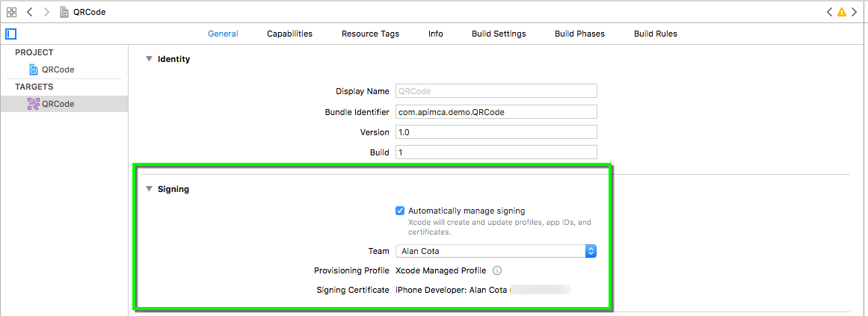The width and height of the screenshot is (868, 316).
Task: Open the Team dropdown showing Alan Cota
Action: pyautogui.click(x=496, y=251)
